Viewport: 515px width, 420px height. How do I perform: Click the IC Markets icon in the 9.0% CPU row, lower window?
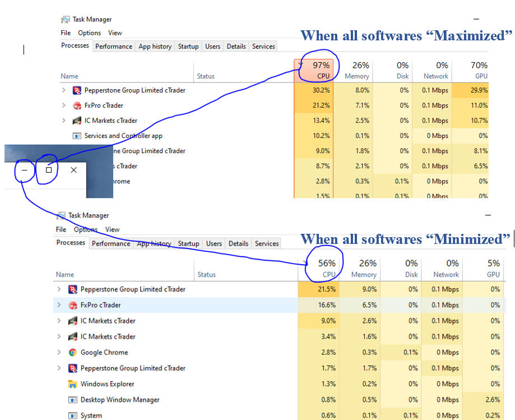(x=73, y=321)
